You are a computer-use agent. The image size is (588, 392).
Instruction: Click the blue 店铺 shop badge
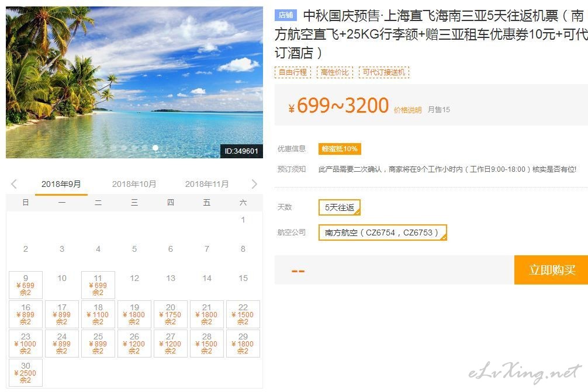coord(286,15)
